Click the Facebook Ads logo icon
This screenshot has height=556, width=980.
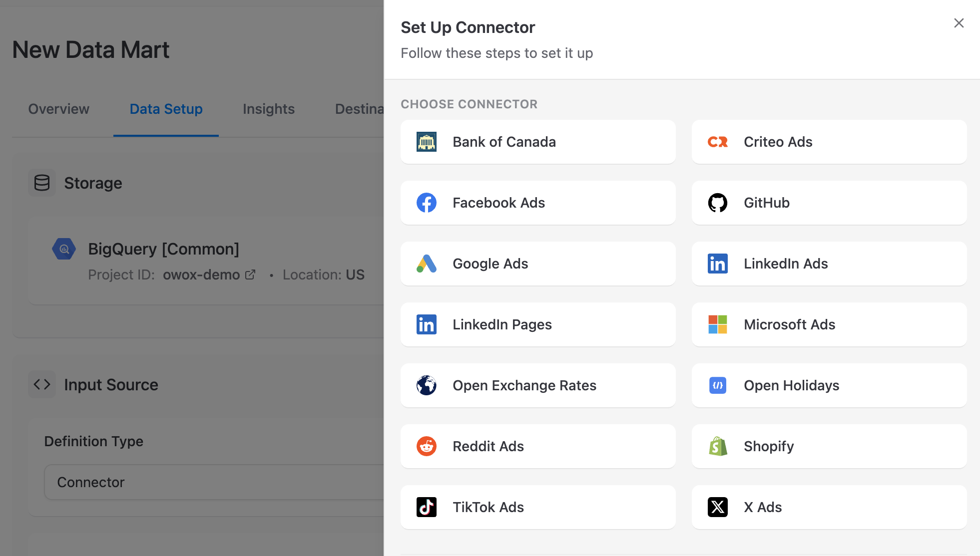tap(426, 203)
